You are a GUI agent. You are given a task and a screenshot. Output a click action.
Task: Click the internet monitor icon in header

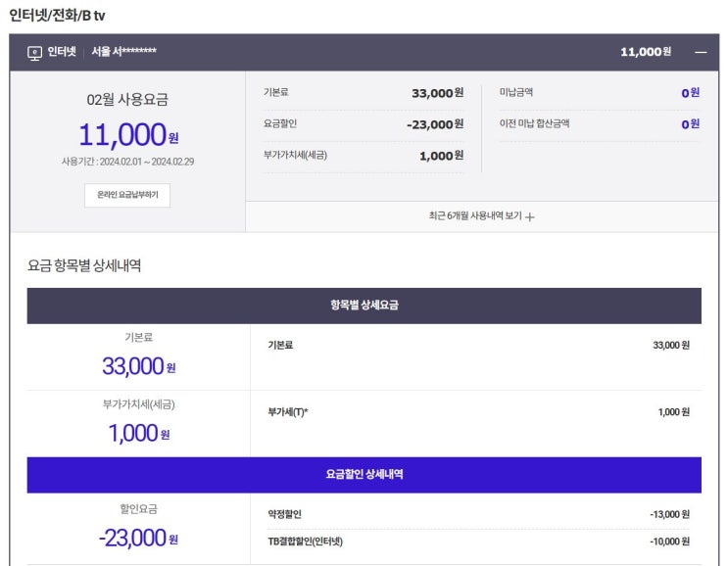click(x=34, y=53)
